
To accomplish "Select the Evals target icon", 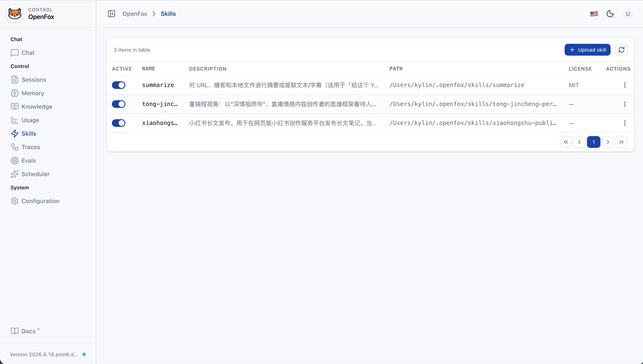I will 15,160.
